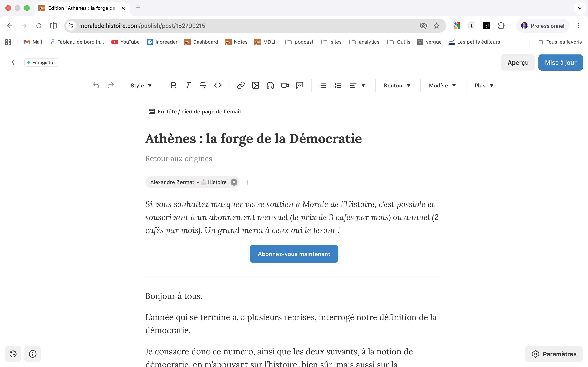Open a new browser tab
Image resolution: width=588 pixels, height=367 pixels.
[x=138, y=8]
